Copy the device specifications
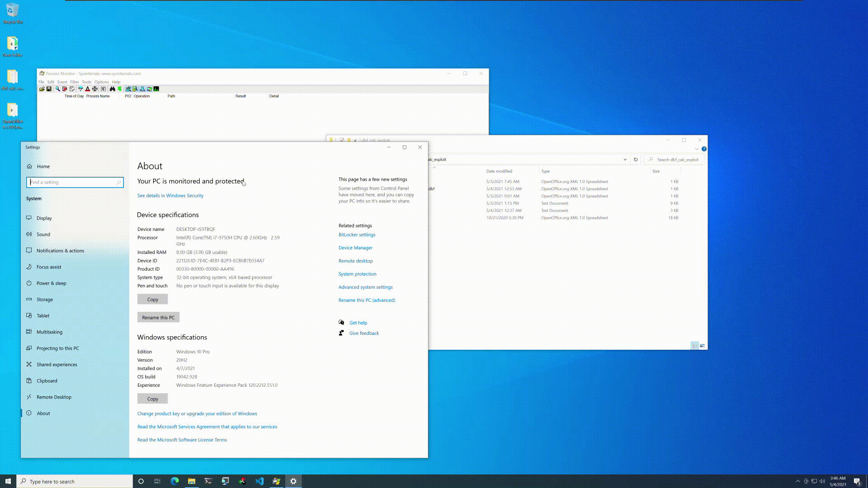The image size is (868, 488). point(153,299)
